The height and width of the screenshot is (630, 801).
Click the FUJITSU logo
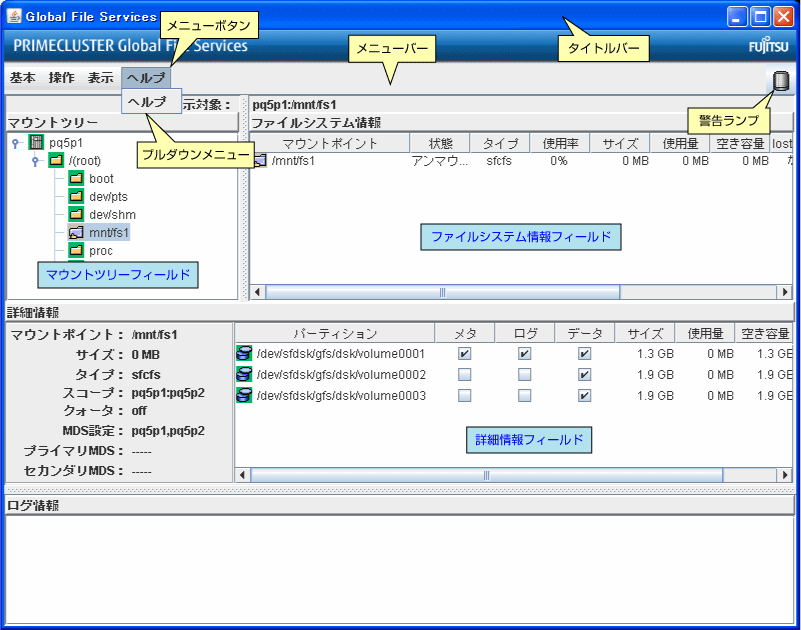(768, 46)
